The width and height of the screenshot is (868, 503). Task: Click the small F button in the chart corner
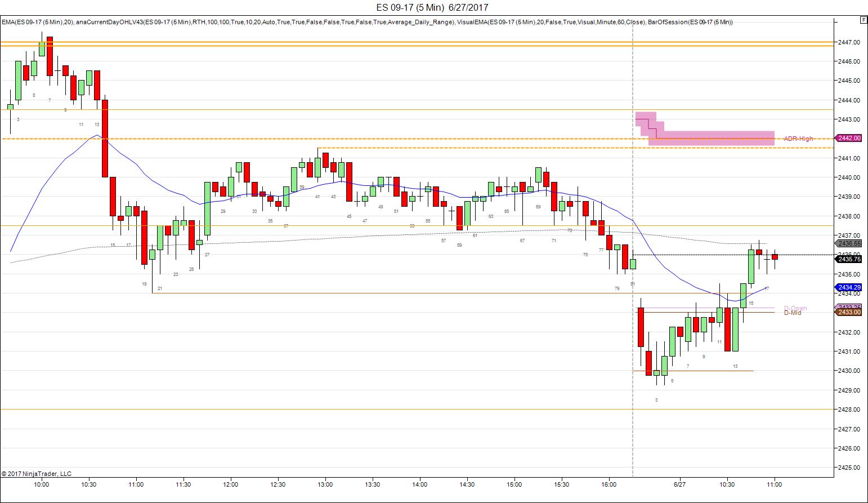[863, 20]
